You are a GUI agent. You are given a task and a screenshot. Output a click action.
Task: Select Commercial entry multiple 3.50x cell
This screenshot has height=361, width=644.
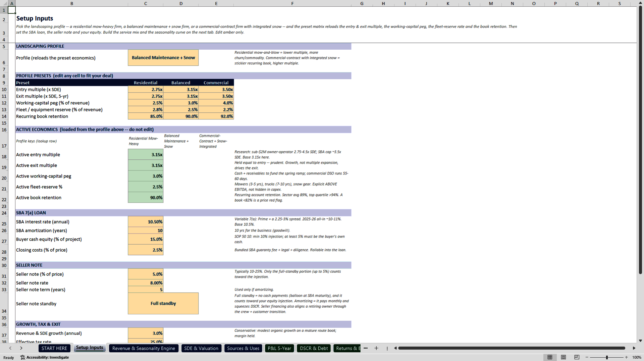coord(216,90)
